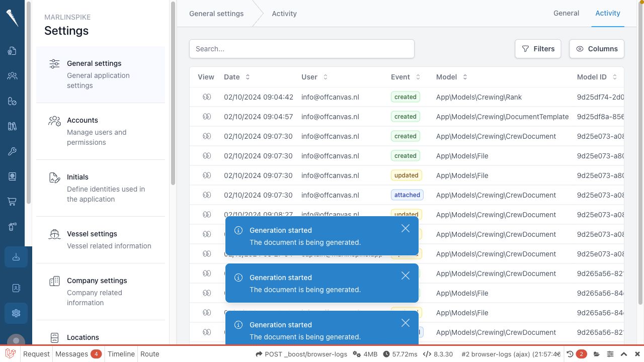The width and height of the screenshot is (644, 362).
Task: Click the wrench maintenance sidebar icon
Action: point(12,151)
